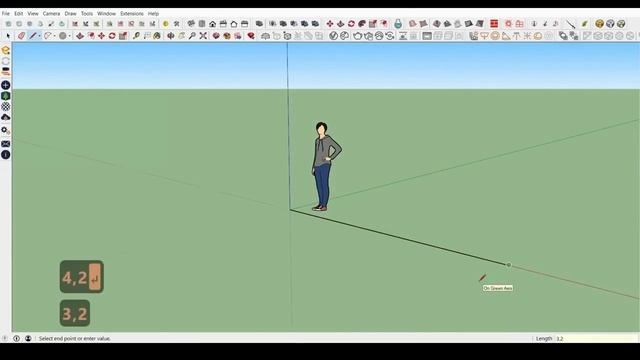
Task: Open the Camera menu
Action: click(x=51, y=13)
